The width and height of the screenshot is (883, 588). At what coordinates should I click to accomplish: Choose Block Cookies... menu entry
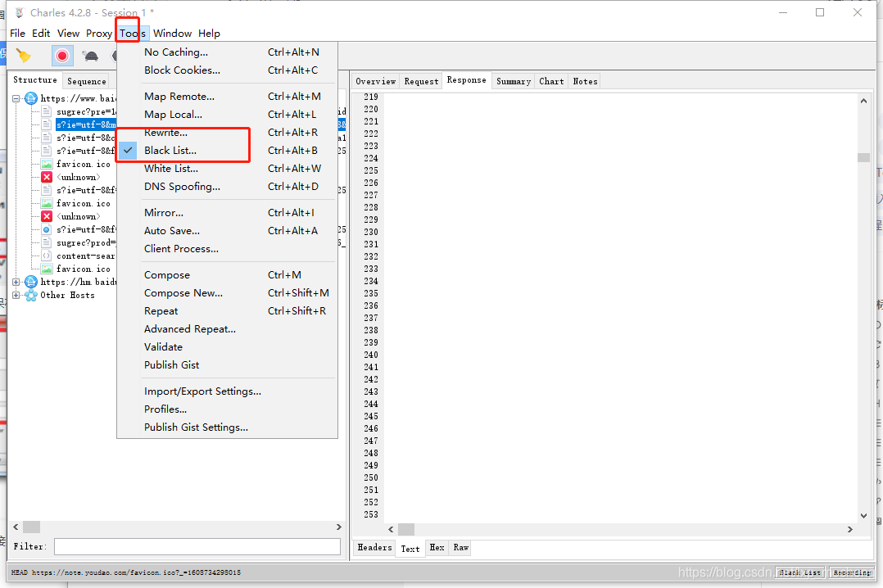[227, 70]
